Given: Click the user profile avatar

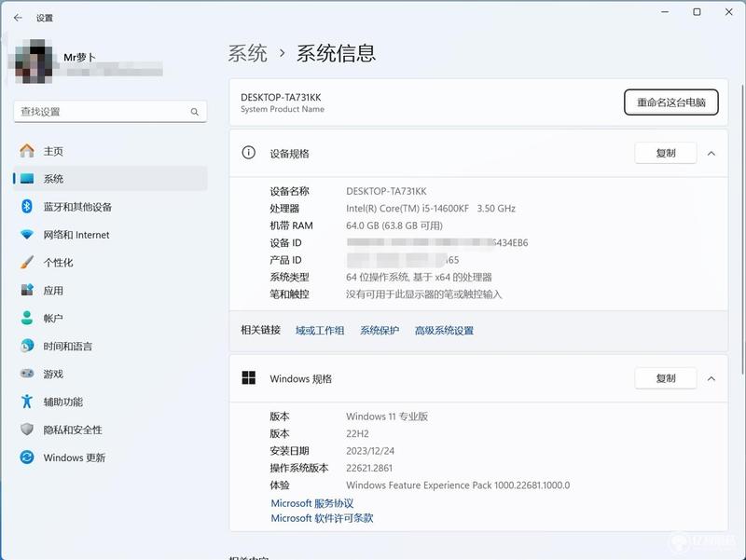Looking at the screenshot, I should [34, 61].
